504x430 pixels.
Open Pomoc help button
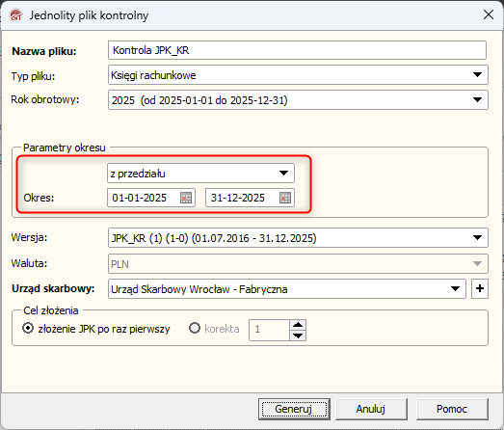click(x=452, y=409)
